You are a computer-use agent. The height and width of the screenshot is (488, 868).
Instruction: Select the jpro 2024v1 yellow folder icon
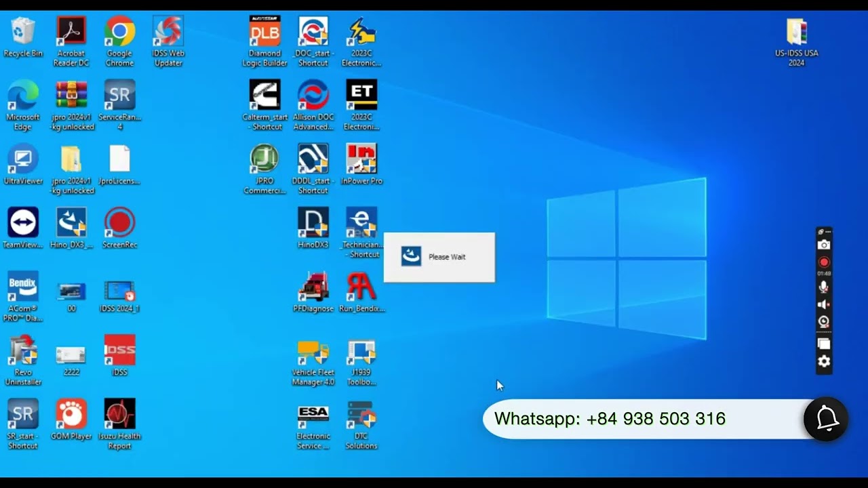[x=71, y=169]
